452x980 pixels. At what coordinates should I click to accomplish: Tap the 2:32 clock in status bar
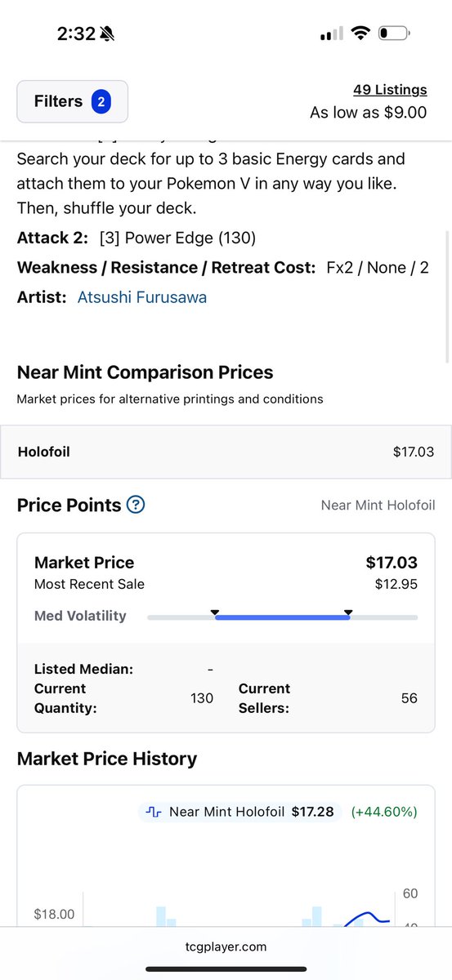point(76,33)
